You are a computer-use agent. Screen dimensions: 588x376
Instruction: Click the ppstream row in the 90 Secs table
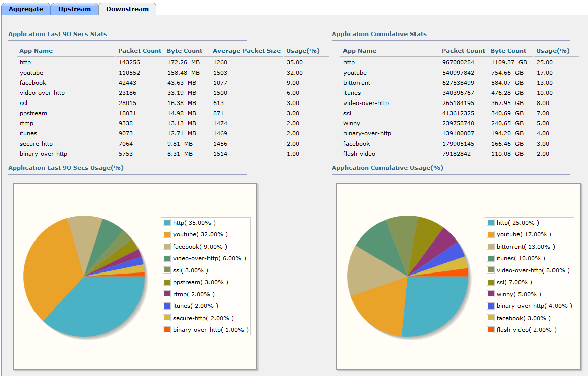33,113
